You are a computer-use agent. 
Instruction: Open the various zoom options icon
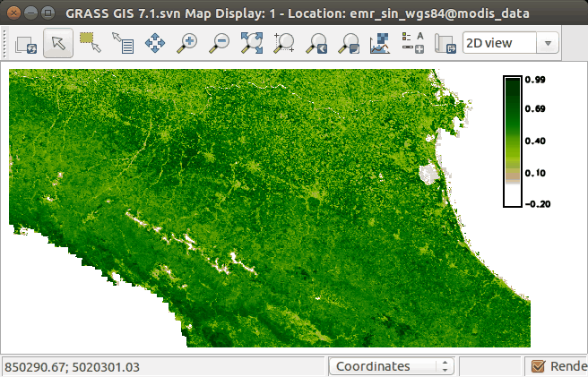pyautogui.click(x=349, y=42)
